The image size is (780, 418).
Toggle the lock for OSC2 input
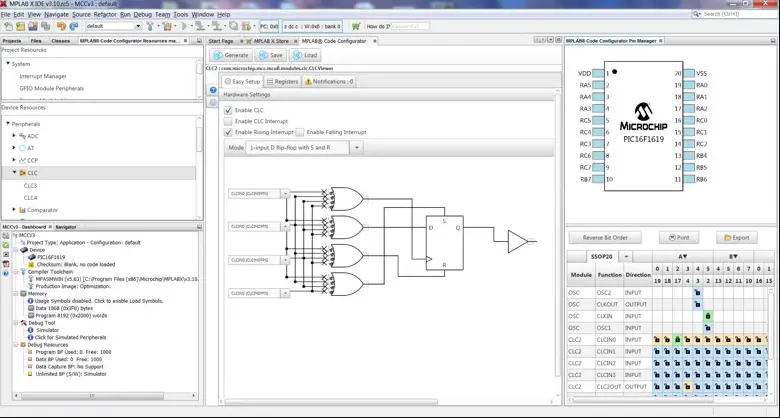pos(697,293)
